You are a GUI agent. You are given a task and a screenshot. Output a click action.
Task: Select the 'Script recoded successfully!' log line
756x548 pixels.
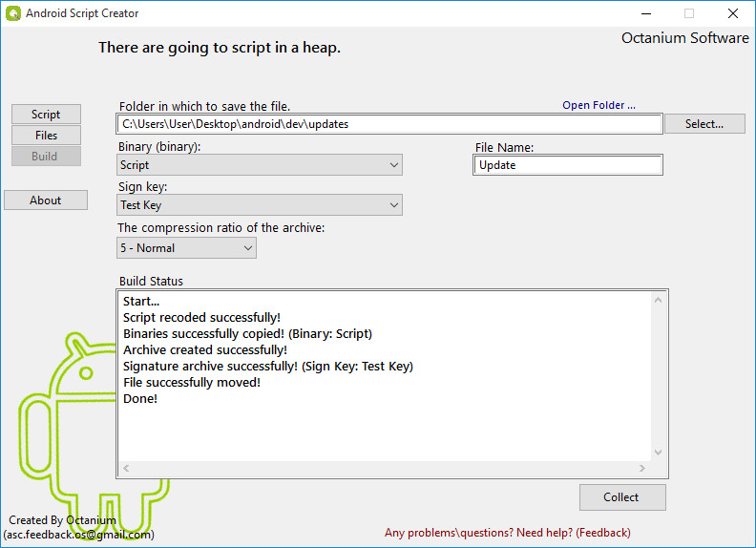coord(201,317)
